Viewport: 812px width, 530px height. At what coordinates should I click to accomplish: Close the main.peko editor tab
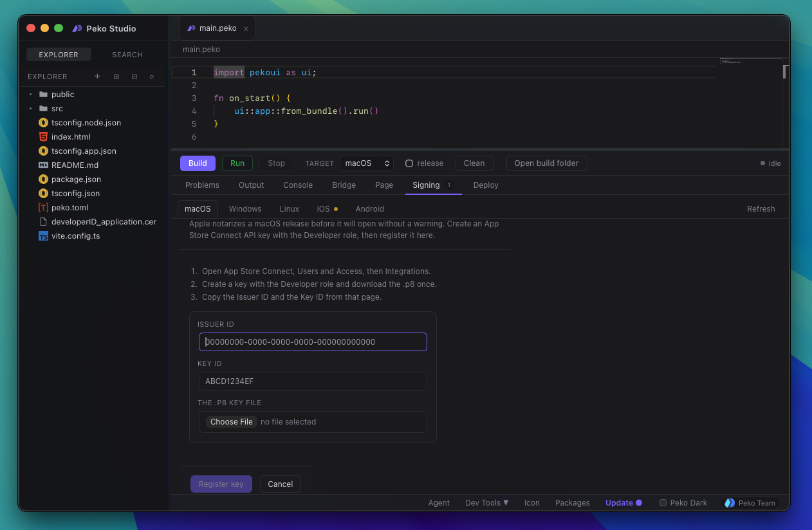coord(246,29)
